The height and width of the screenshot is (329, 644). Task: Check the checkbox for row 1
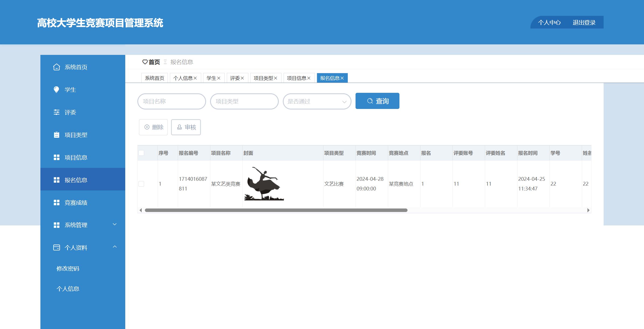click(141, 184)
